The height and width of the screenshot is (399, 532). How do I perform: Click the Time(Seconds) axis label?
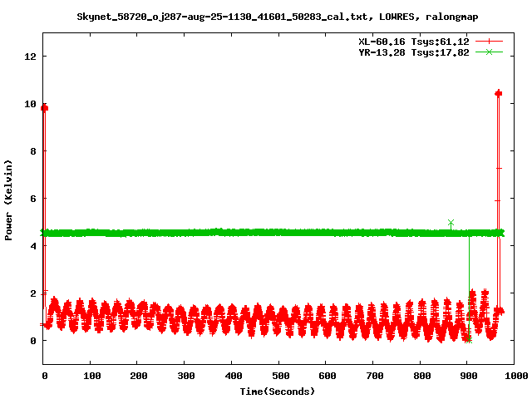(278, 392)
